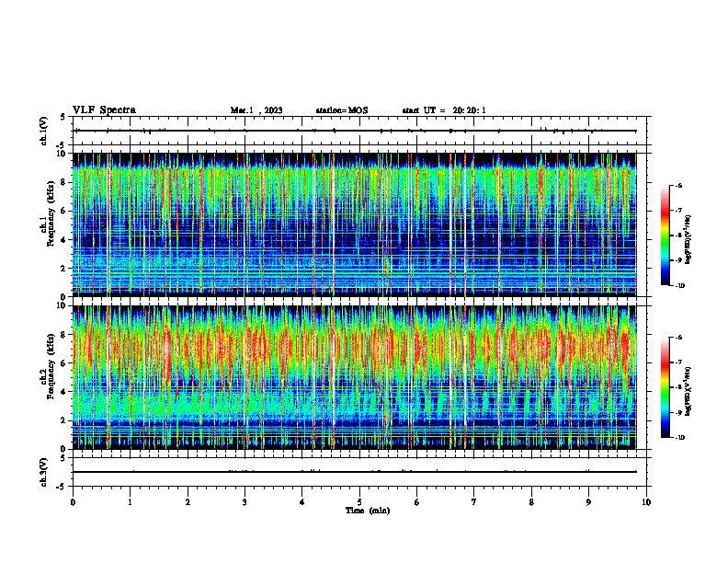
Task: Click the "station=MOS" header label
Action: click(x=342, y=110)
